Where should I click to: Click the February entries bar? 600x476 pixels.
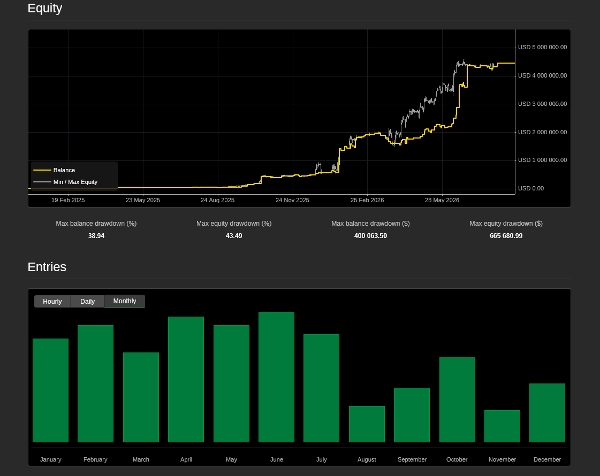tap(96, 383)
